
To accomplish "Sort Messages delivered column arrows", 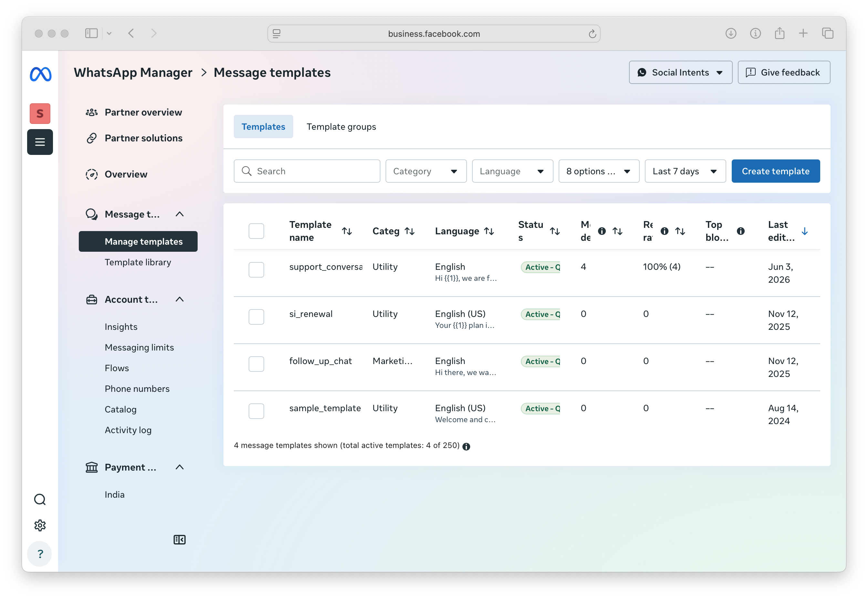I will pos(618,231).
